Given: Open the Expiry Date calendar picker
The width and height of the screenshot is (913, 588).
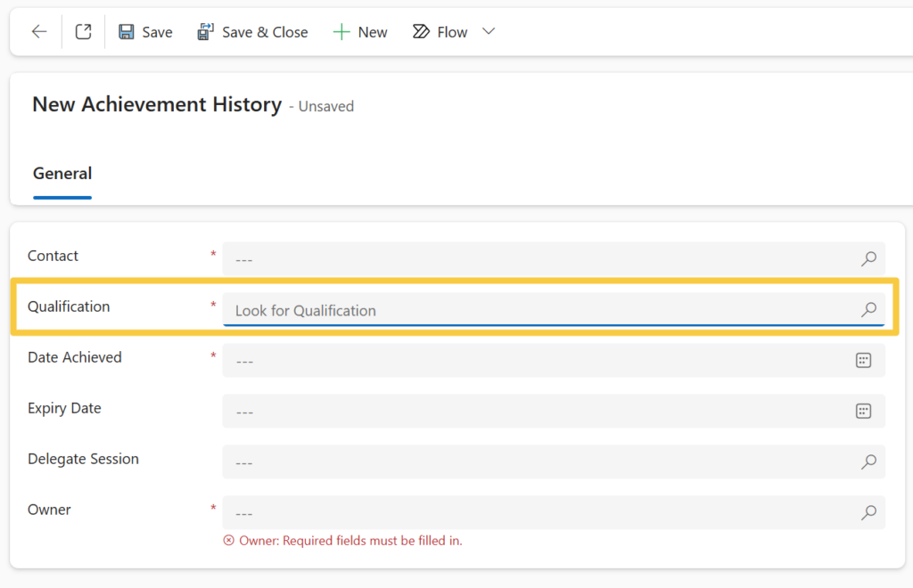Looking at the screenshot, I should (x=862, y=411).
